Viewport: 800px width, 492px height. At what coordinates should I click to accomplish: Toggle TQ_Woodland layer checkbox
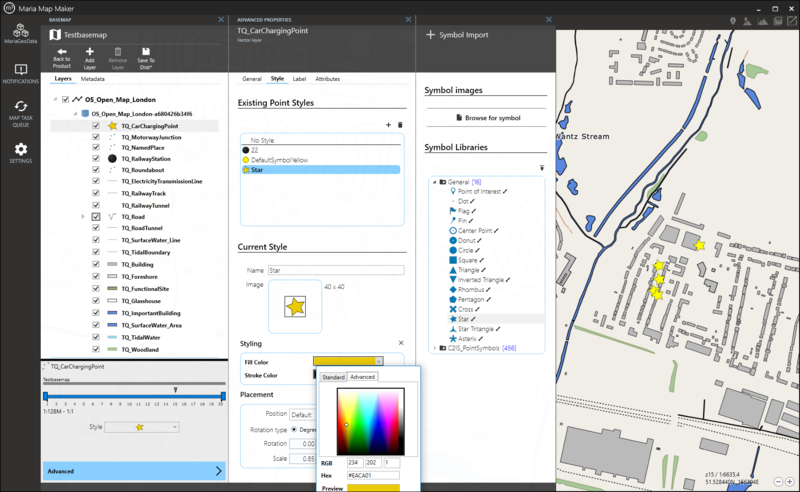[x=95, y=349]
